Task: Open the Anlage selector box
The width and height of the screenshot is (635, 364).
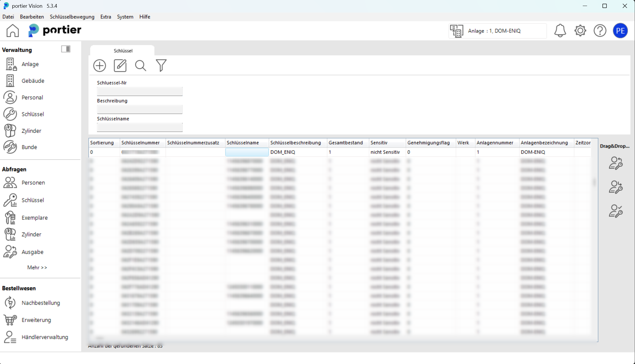Action: [x=498, y=31]
